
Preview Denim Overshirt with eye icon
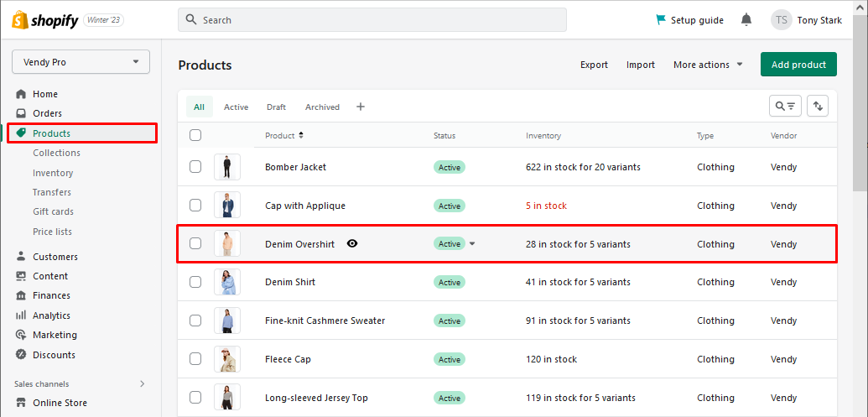[352, 243]
